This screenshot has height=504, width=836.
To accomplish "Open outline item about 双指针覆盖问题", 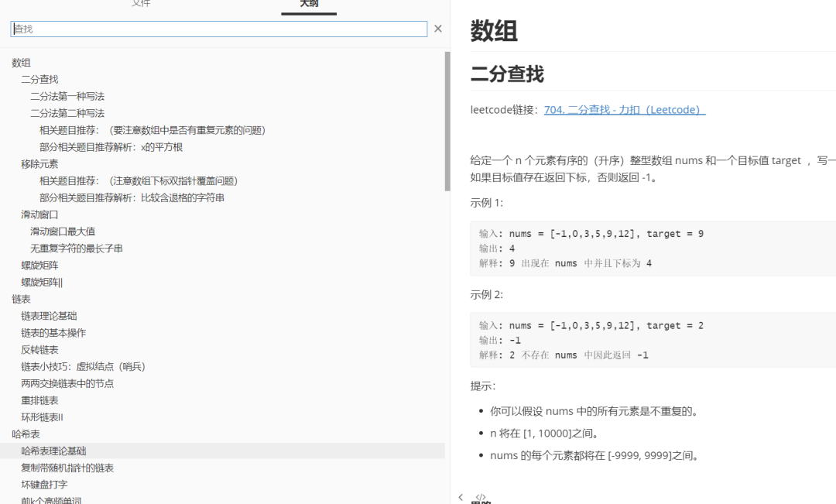I will [139, 181].
